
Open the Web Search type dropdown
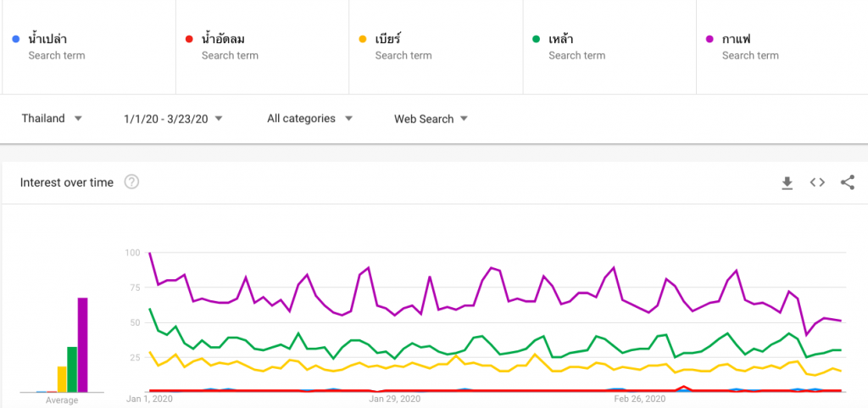pyautogui.click(x=431, y=119)
